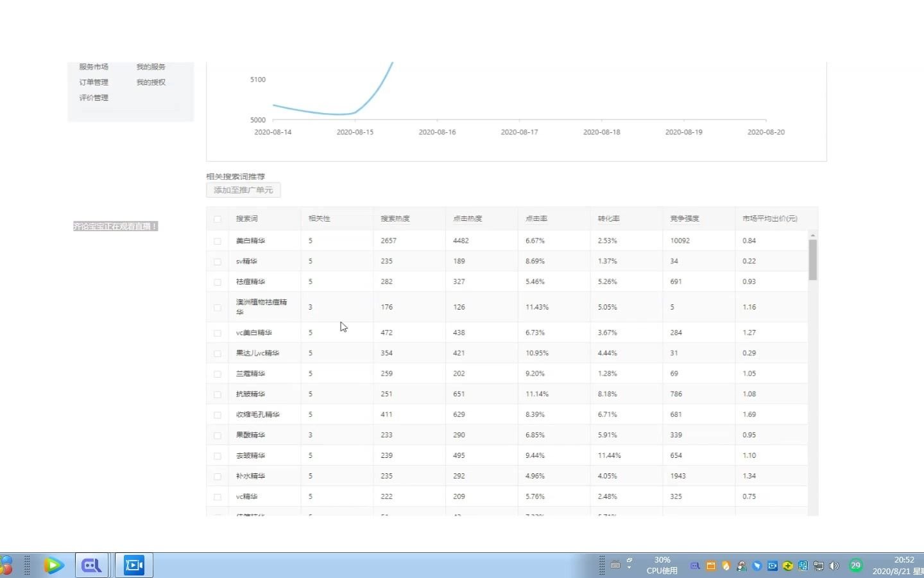924x578 pixels.
Task: Click the table scrollbar up arrow
Action: tap(812, 235)
